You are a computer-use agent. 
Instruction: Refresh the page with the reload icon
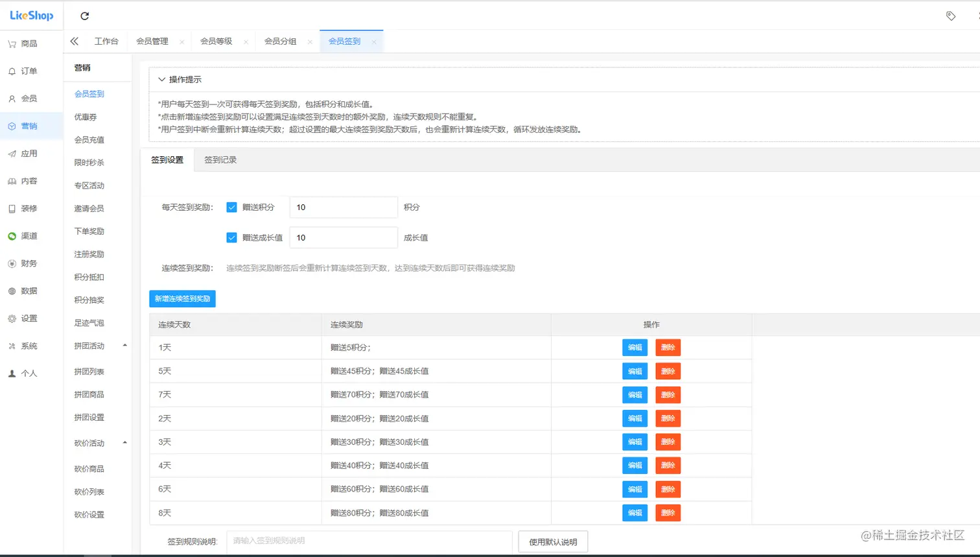point(84,16)
